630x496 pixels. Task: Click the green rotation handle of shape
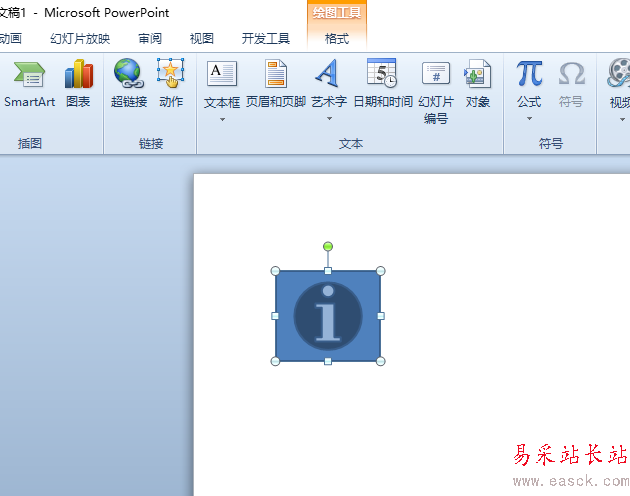point(328,246)
